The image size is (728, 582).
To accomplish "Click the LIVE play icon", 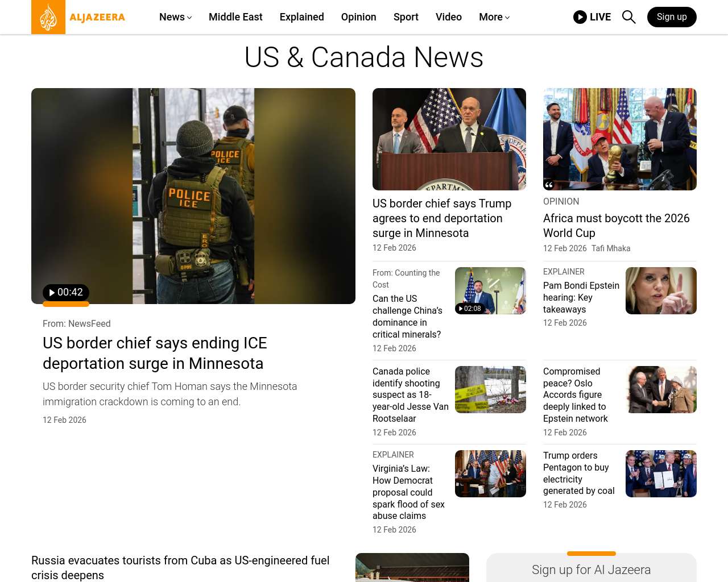I will pyautogui.click(x=580, y=17).
